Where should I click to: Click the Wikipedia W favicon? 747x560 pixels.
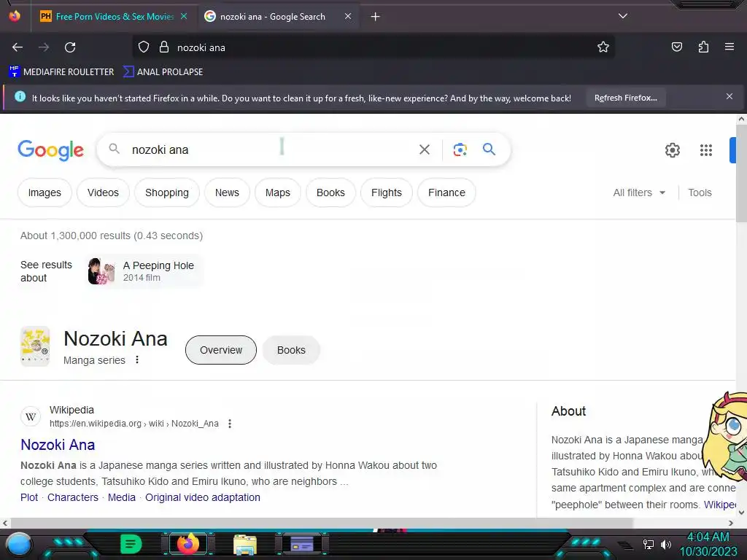point(31,416)
